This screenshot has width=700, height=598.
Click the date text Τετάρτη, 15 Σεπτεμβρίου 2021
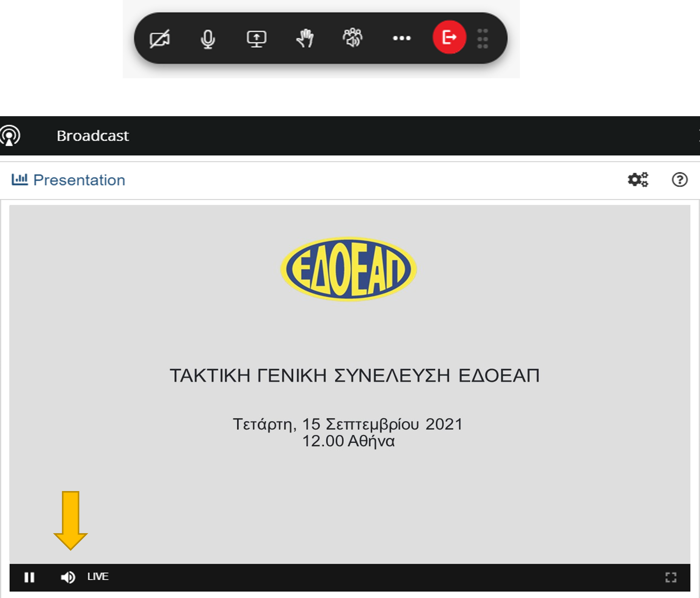[348, 424]
